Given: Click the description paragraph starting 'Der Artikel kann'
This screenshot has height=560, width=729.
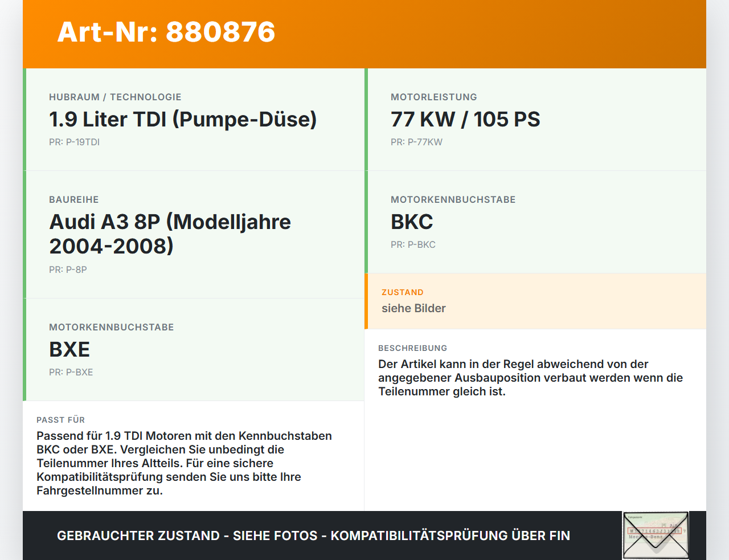Looking at the screenshot, I should (x=530, y=378).
